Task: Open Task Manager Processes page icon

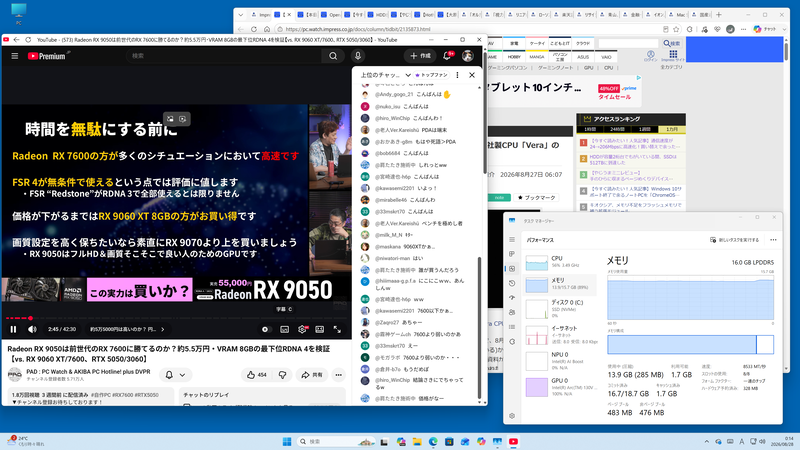Action: point(512,254)
